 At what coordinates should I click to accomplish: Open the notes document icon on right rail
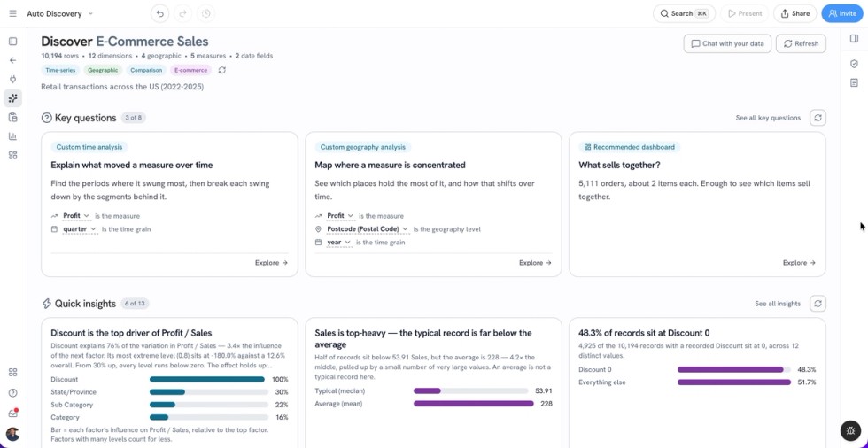[854, 83]
